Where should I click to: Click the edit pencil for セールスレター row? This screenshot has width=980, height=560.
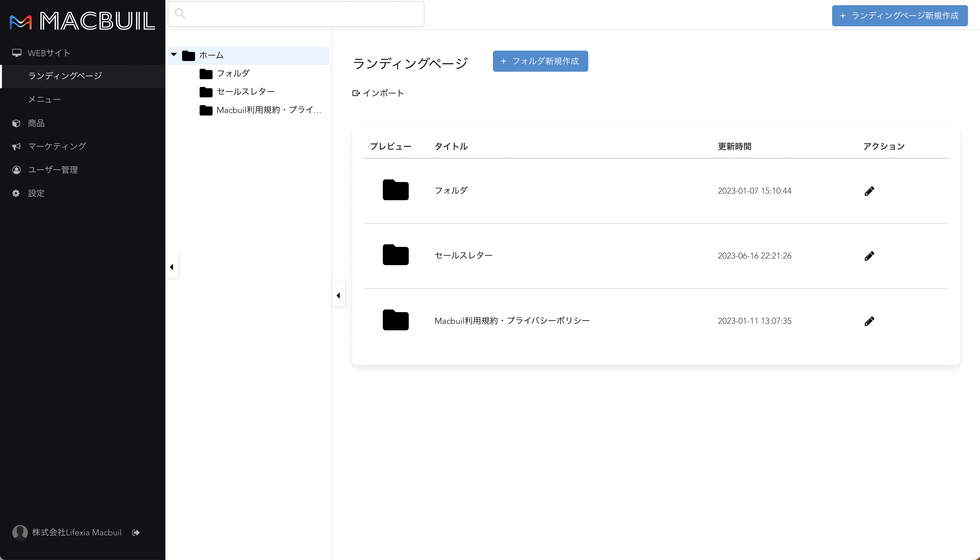pyautogui.click(x=869, y=256)
